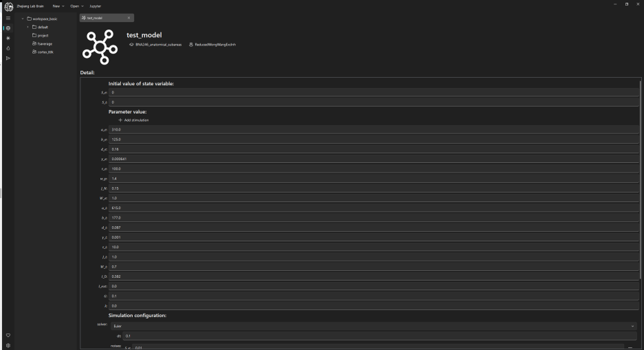Screen dimensions: 644x350
Task: Click the atlas icon before BNA246_anatomical_subareas
Action: pos(131,45)
